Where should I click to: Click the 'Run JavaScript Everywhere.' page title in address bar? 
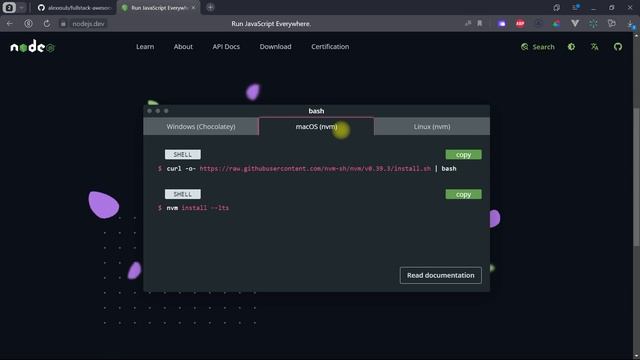pyautogui.click(x=271, y=24)
